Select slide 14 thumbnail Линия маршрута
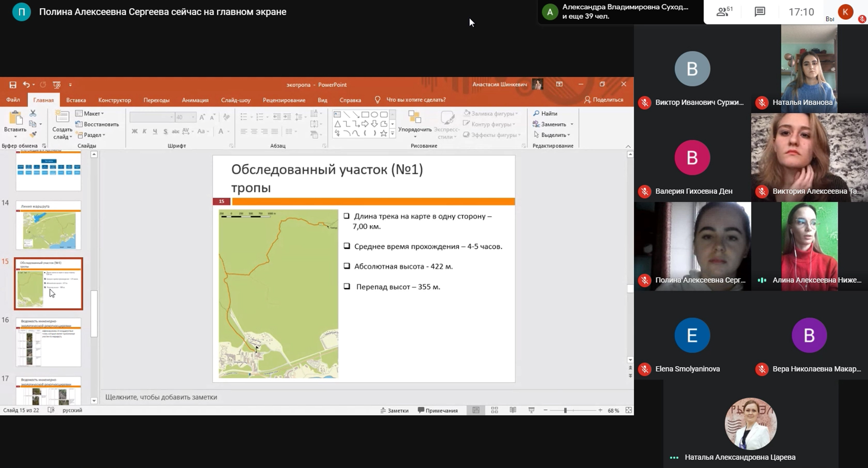Viewport: 868px width, 468px height. click(x=48, y=225)
